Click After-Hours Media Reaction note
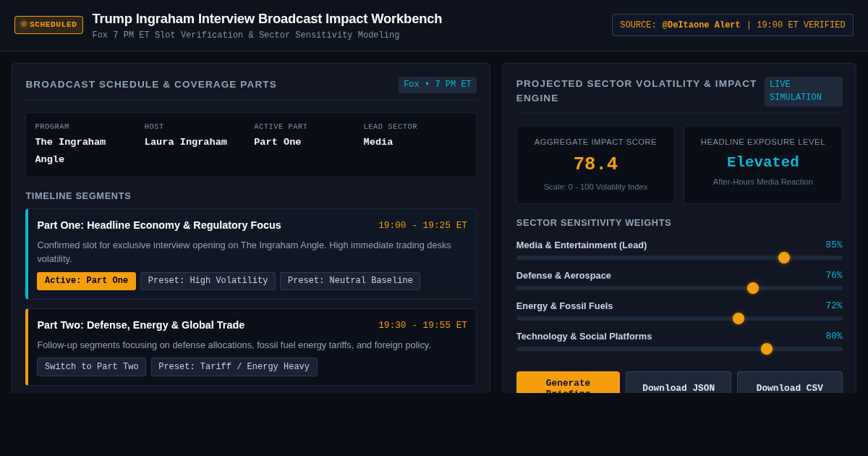This screenshot has width=868, height=456. (x=763, y=182)
